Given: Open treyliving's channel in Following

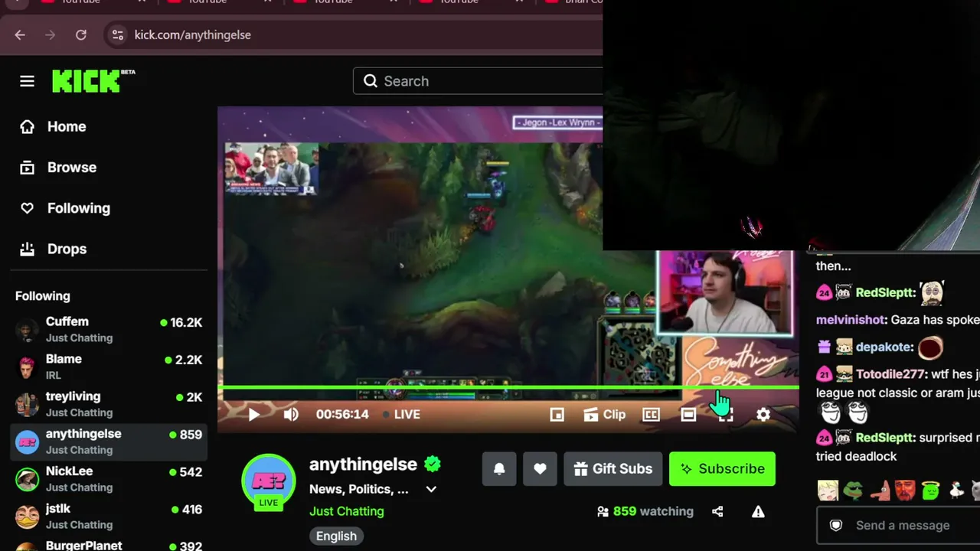Looking at the screenshot, I should (x=109, y=404).
